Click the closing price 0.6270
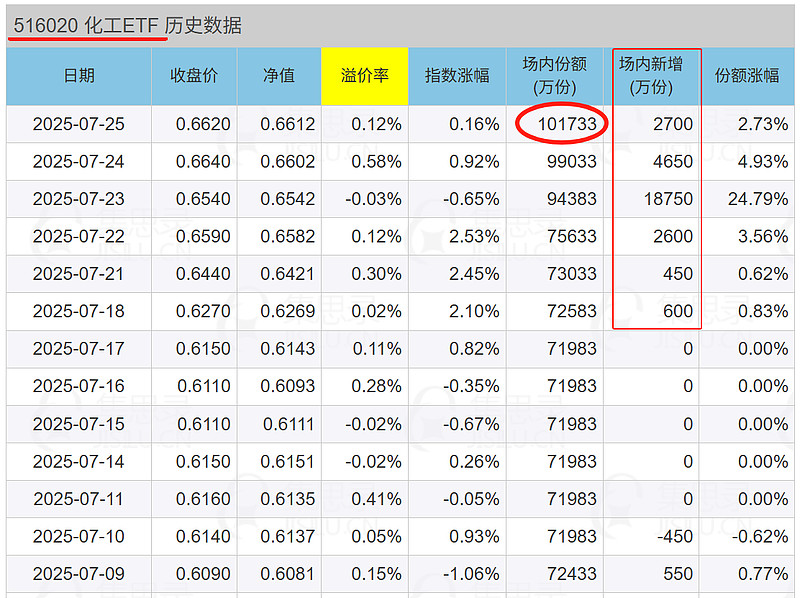Viewport: 800px width, 598px height. click(x=203, y=311)
